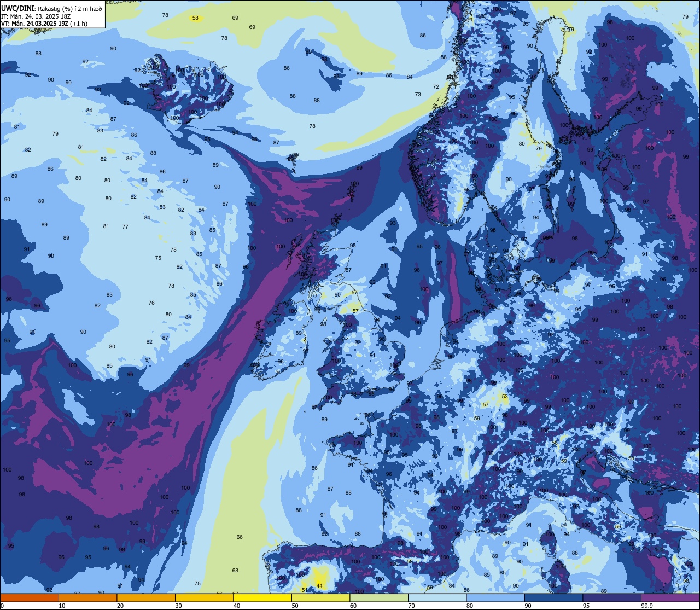Image resolution: width=700 pixels, height=610 pixels.
Task: Select the 10–20 orange legend swatch
Action: pyautogui.click(x=87, y=597)
